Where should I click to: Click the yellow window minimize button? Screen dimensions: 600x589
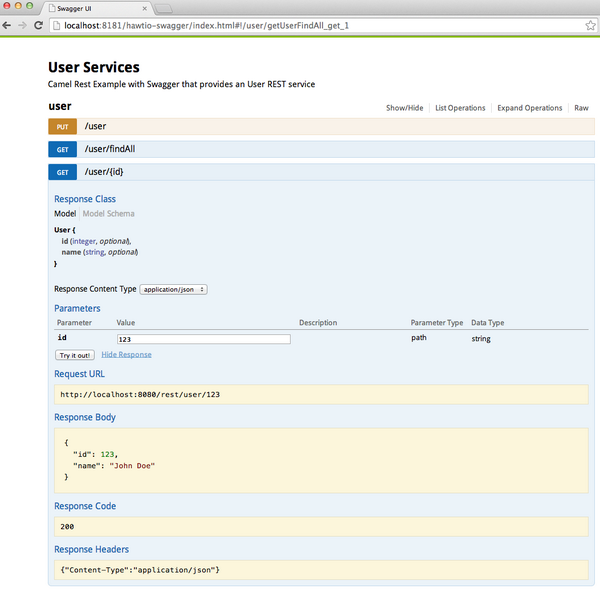click(18, 5)
